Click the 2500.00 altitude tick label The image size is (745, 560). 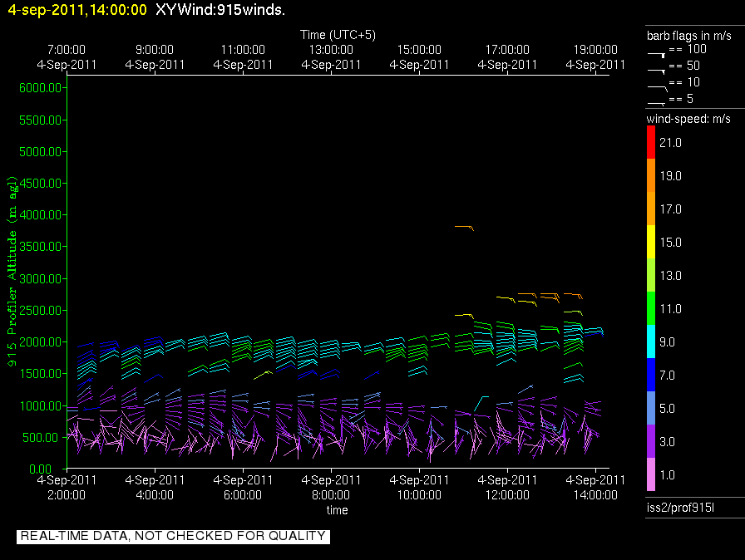[40, 311]
